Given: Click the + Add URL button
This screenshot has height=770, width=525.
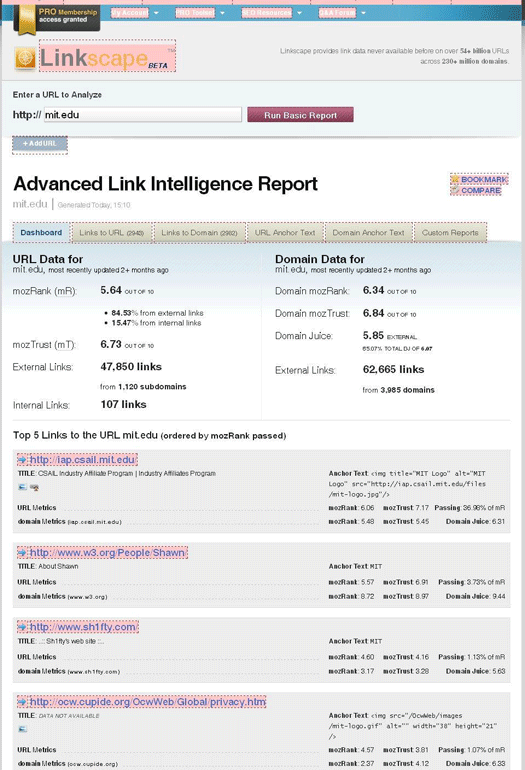Looking at the screenshot, I should pyautogui.click(x=40, y=144).
